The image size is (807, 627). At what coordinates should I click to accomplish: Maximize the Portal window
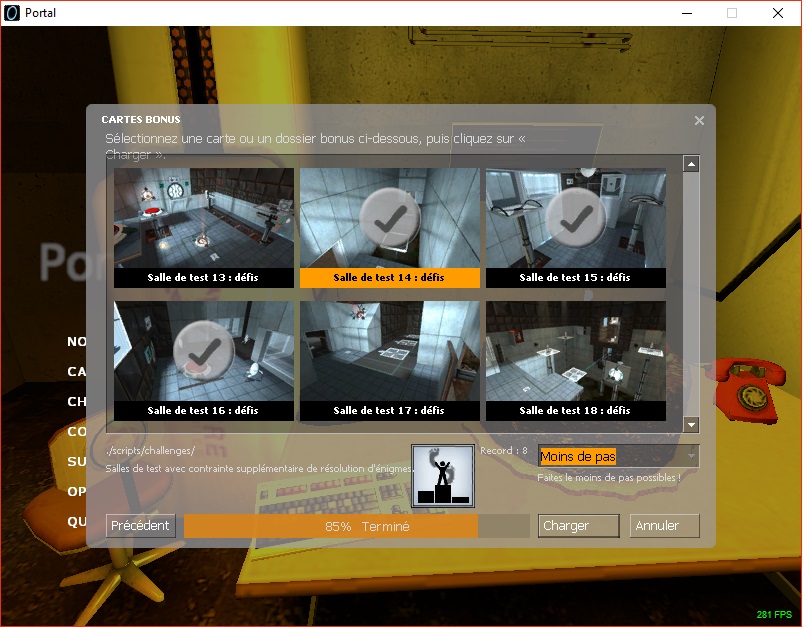[731, 13]
